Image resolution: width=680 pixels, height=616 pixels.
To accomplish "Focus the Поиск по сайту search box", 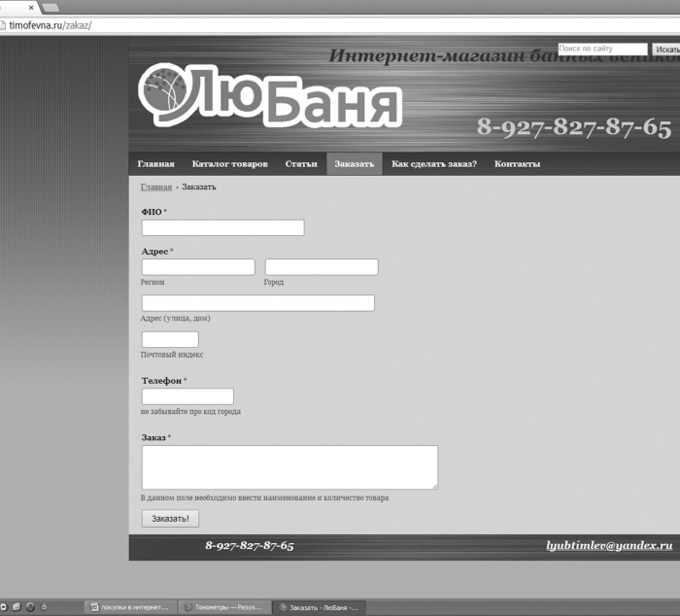I will pos(602,49).
